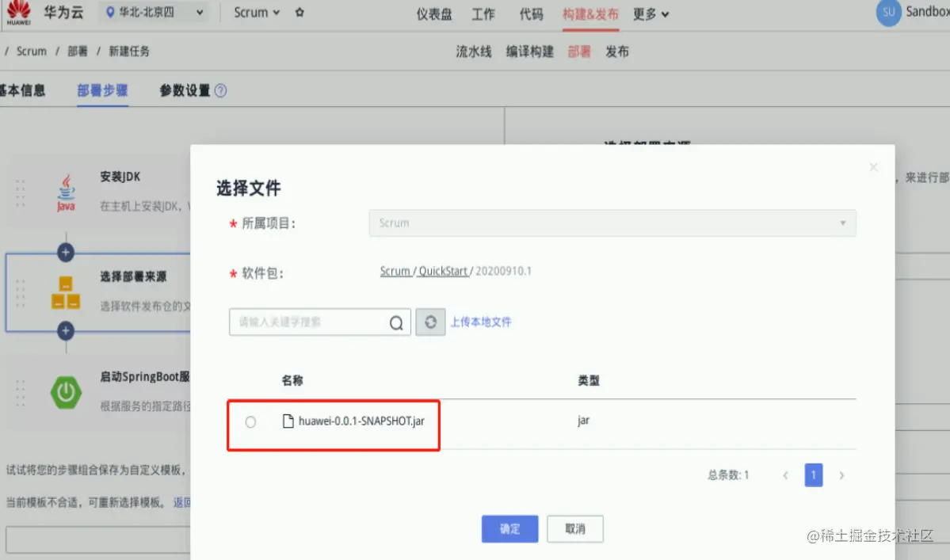Viewport: 950px width, 560px height.
Task: Click the 取消 button
Action: (575, 528)
